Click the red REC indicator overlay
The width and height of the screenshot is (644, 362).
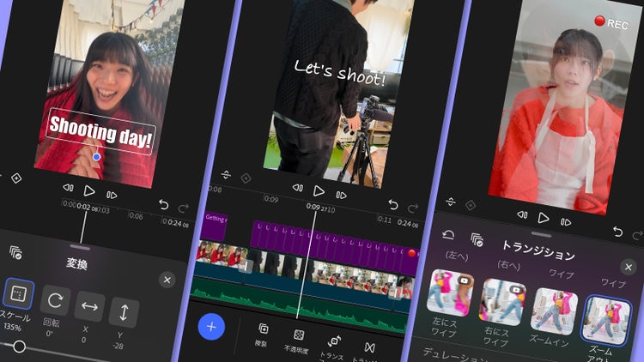611,22
